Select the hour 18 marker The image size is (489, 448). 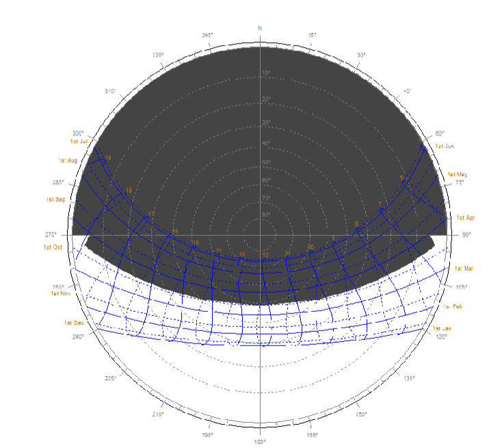click(129, 191)
